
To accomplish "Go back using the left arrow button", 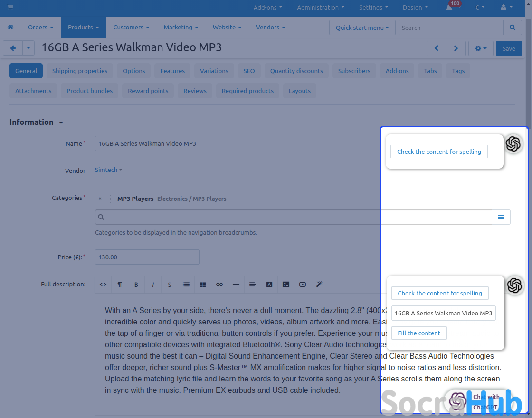I will pos(13,48).
